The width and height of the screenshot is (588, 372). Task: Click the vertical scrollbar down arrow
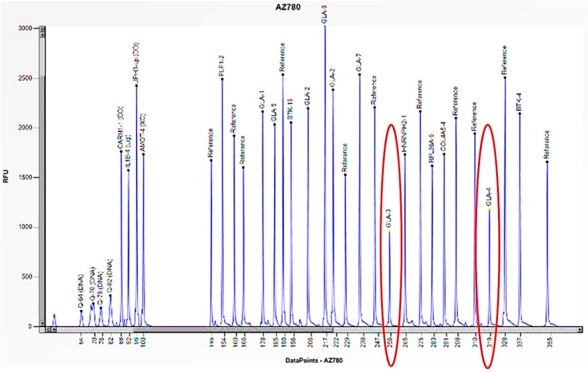(x=42, y=324)
